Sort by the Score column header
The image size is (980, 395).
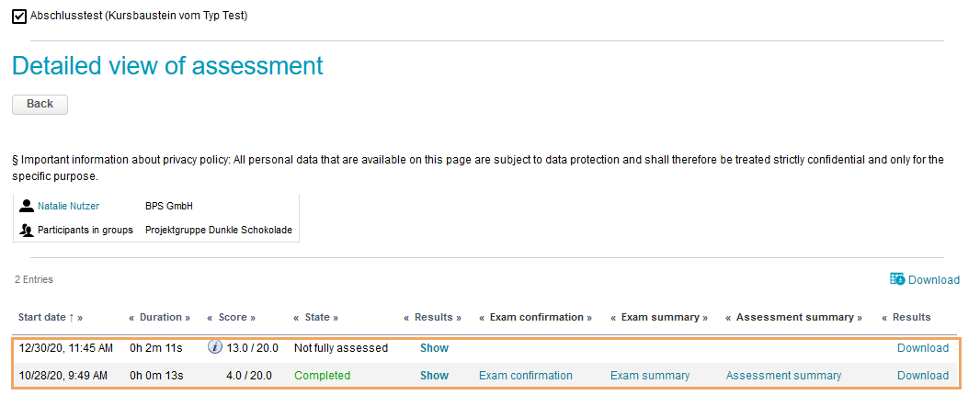232,317
